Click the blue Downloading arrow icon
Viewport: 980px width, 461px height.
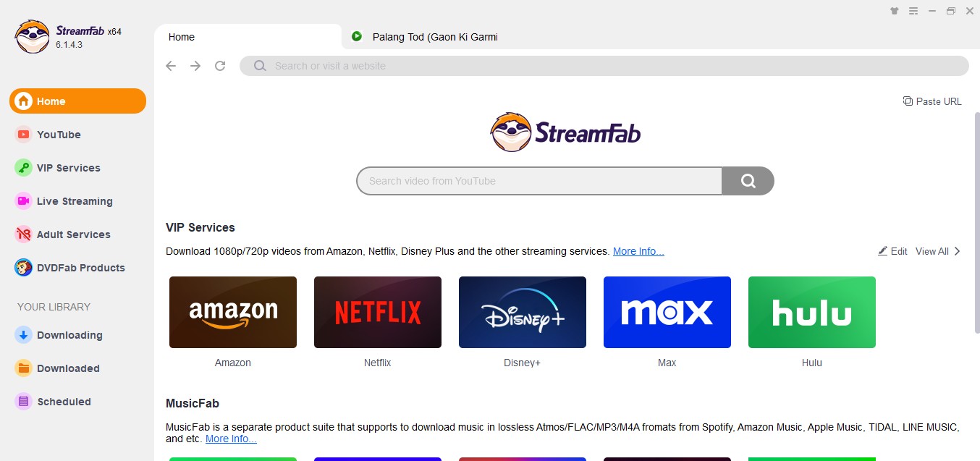[24, 335]
